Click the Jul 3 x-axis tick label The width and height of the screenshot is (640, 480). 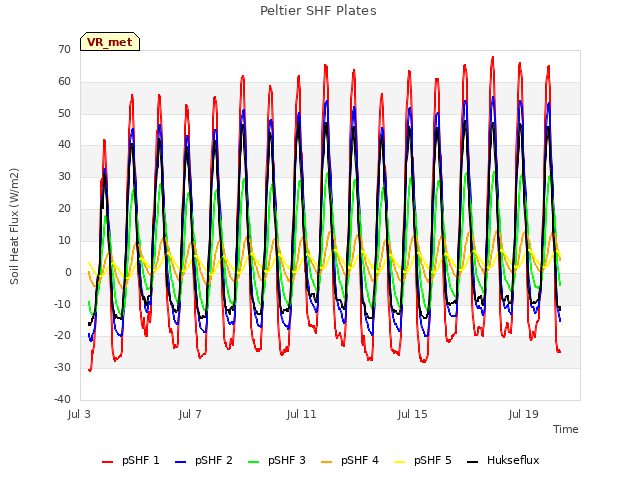point(79,414)
